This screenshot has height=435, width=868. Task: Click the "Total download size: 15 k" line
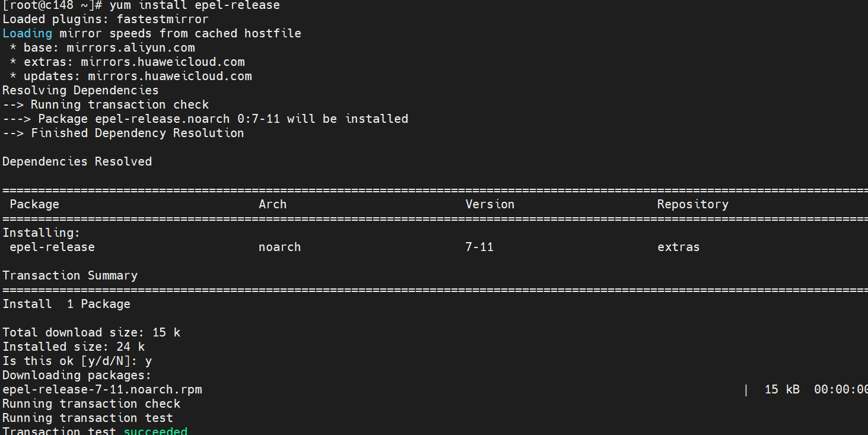point(91,332)
